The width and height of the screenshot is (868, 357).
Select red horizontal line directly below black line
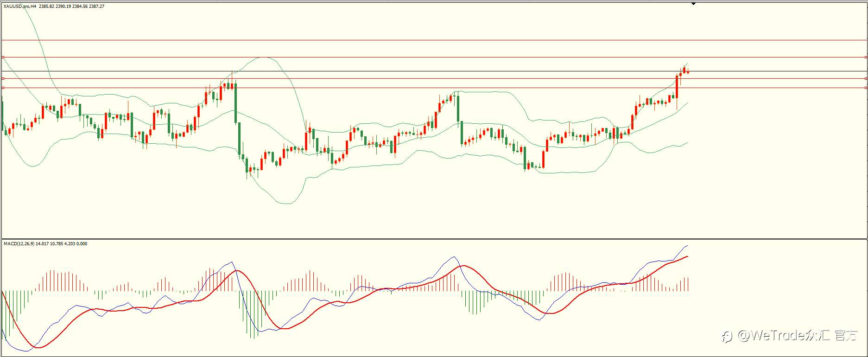tap(434, 78)
